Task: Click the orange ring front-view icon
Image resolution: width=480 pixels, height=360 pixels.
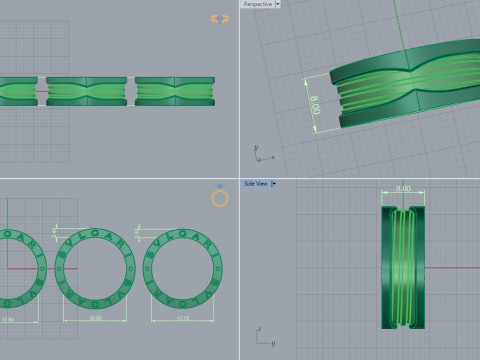Action: pos(220,19)
